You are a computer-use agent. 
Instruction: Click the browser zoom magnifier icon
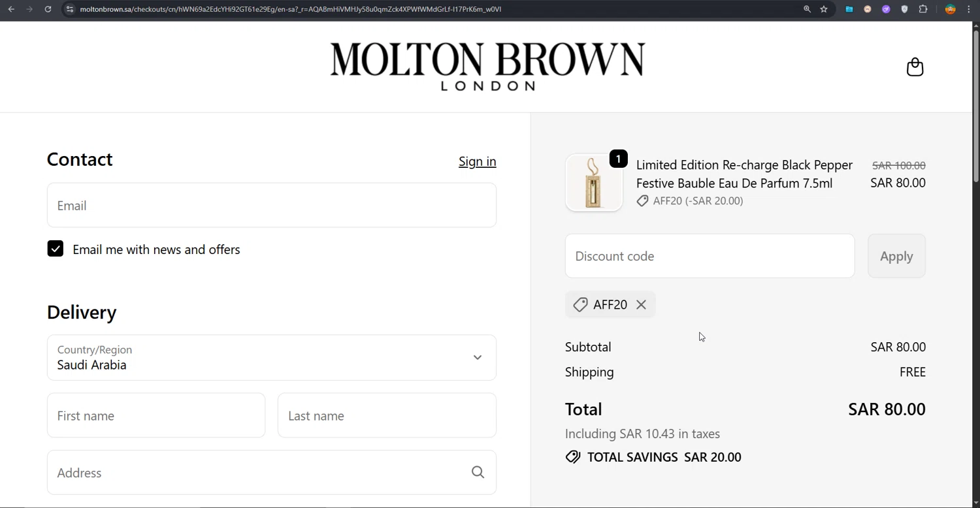tap(807, 9)
